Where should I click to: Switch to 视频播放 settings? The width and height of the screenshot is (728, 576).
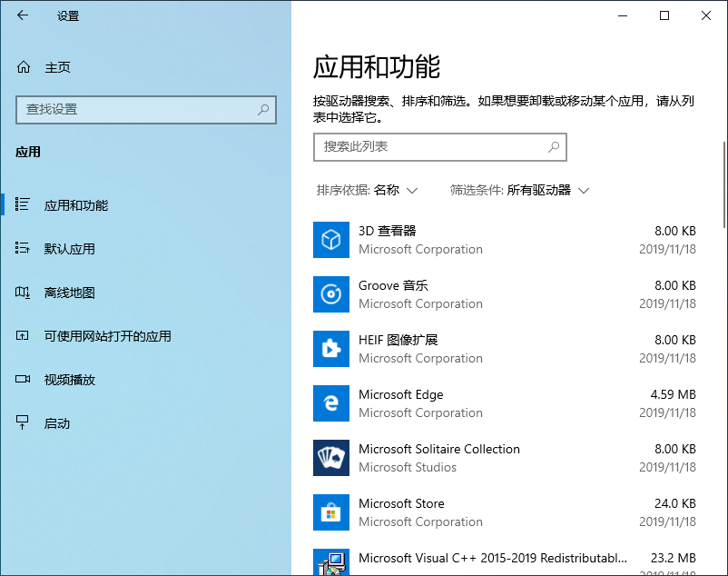coord(70,380)
